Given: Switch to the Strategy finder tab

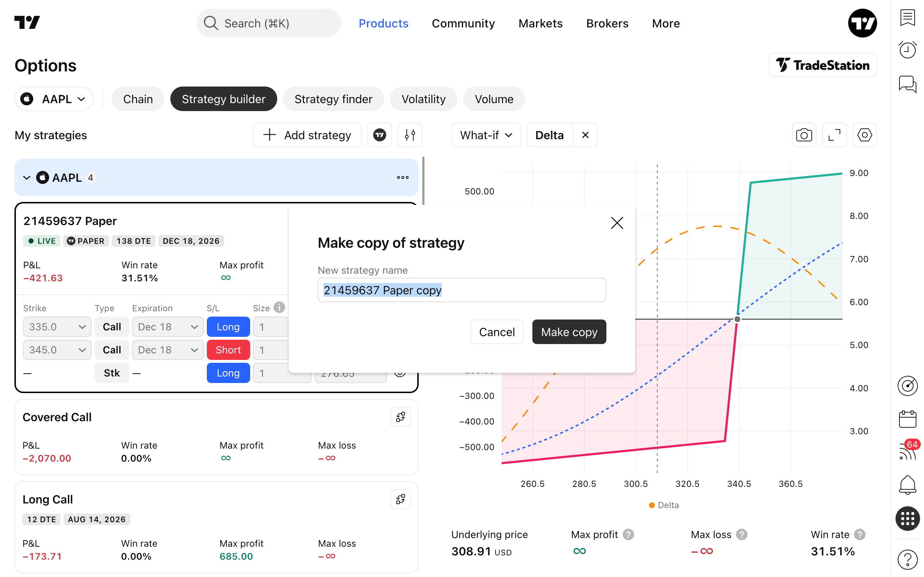Looking at the screenshot, I should click(333, 99).
